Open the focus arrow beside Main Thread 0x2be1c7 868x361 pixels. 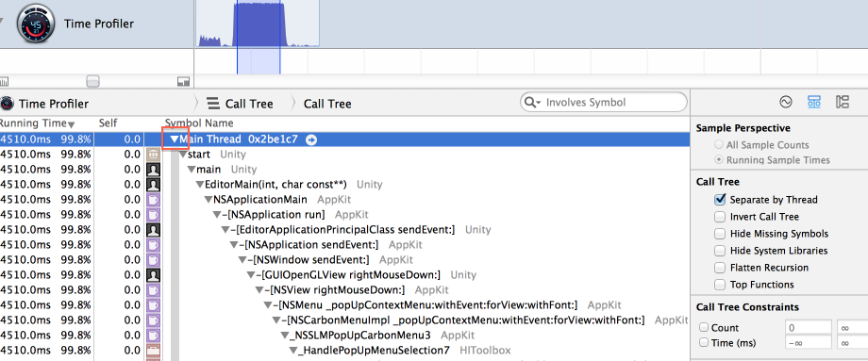(311, 139)
